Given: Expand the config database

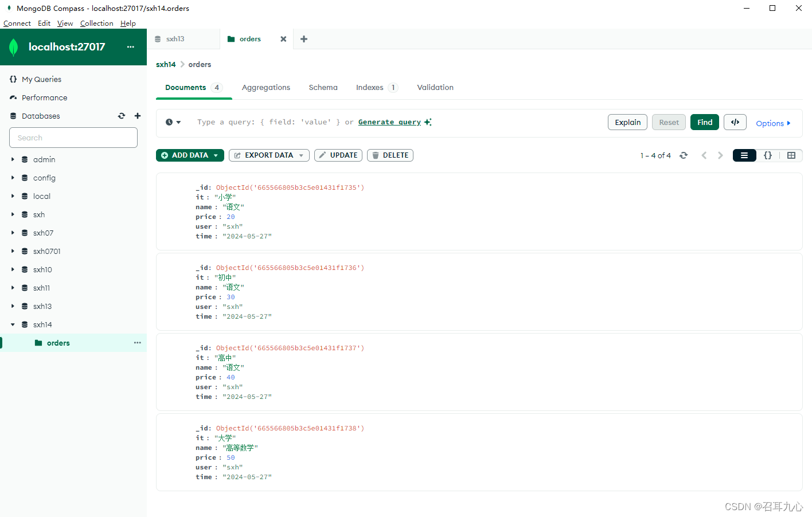Looking at the screenshot, I should (x=13, y=178).
